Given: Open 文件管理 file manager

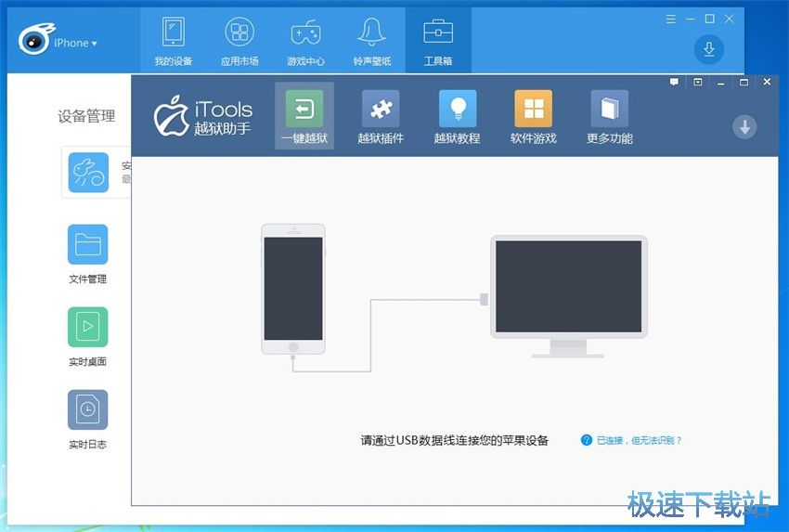Looking at the screenshot, I should (x=87, y=254).
